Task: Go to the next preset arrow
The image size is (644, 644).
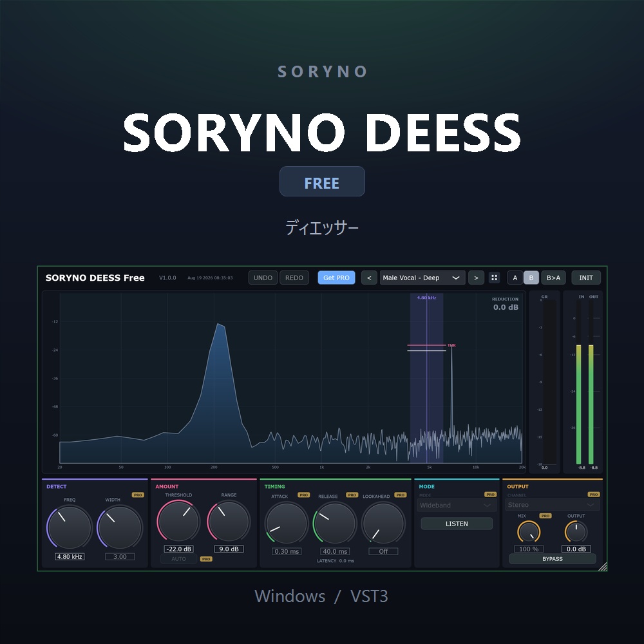Action: click(476, 278)
